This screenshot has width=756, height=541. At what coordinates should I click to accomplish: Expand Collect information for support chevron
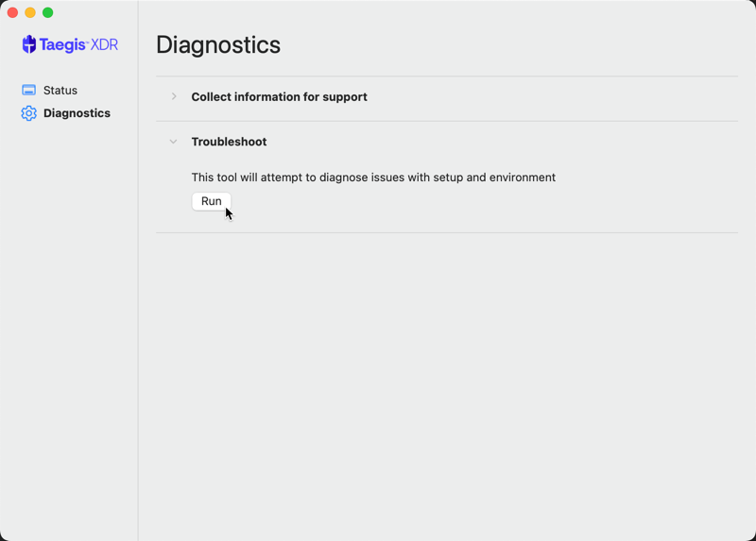pos(174,96)
